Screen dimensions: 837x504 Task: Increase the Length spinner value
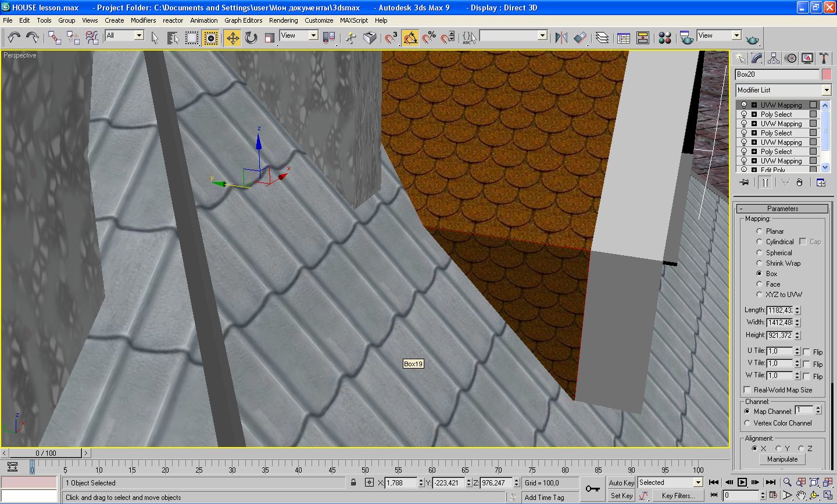click(797, 308)
